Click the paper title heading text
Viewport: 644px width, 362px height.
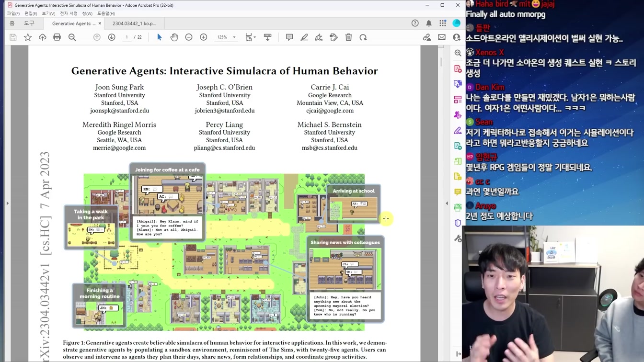tap(224, 71)
